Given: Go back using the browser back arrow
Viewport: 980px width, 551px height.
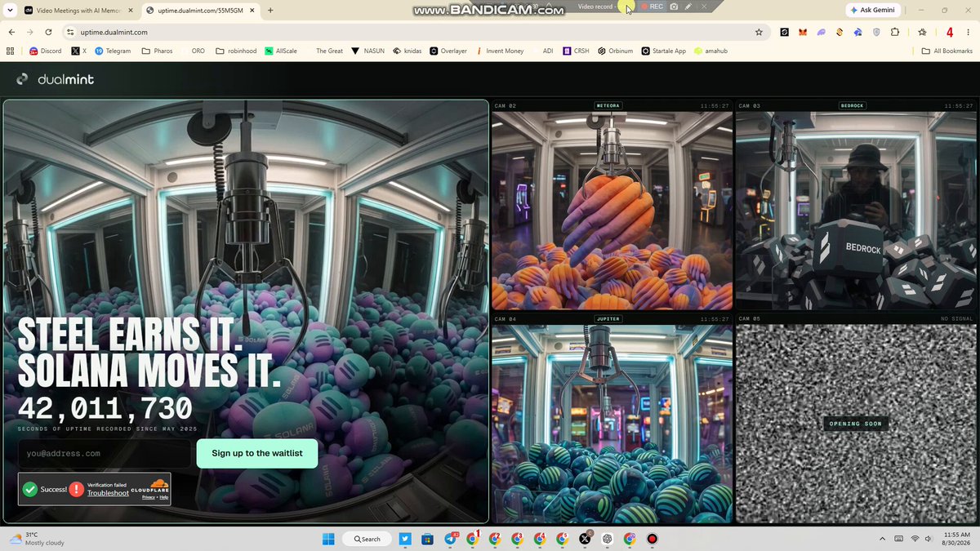Looking at the screenshot, I should (x=11, y=32).
